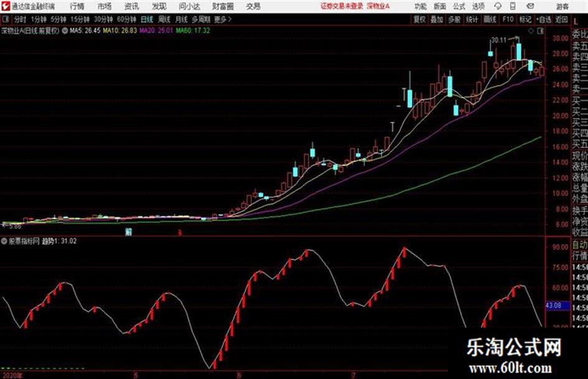Click the red L button at top right
This screenshot has width=588, height=379.
pyautogui.click(x=576, y=21)
